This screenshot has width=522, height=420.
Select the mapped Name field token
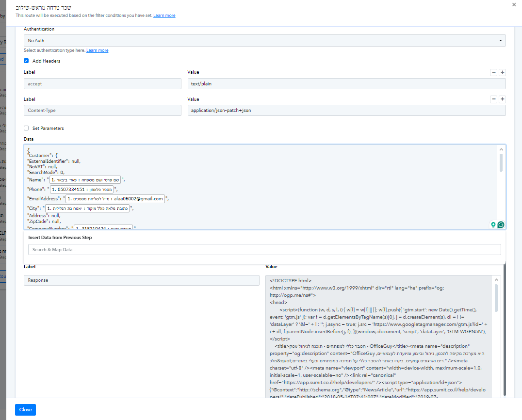pyautogui.click(x=85, y=180)
